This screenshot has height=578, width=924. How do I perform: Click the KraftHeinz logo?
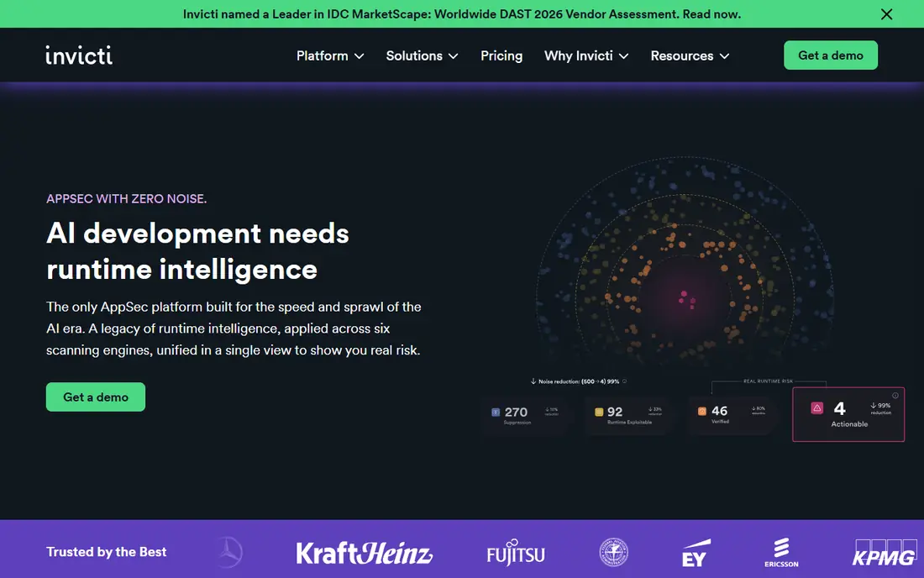pyautogui.click(x=365, y=553)
